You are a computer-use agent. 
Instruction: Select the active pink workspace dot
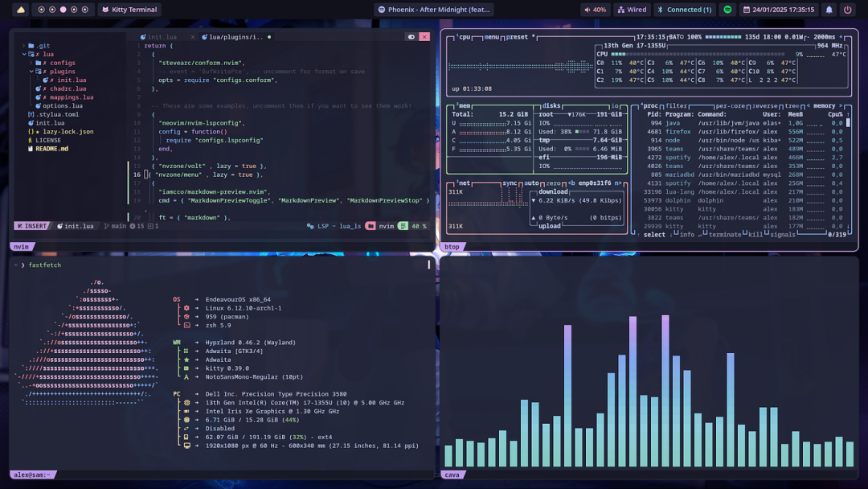click(x=63, y=10)
